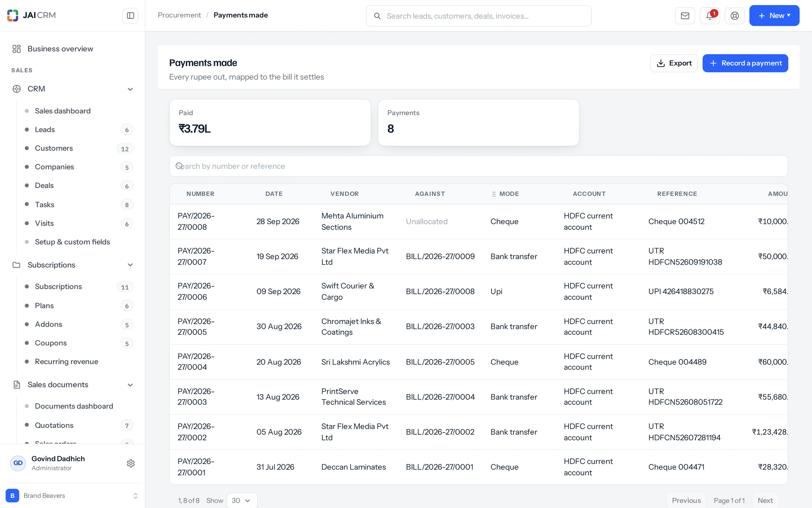
Task: Click the Paid ₹3.79L summary card
Action: tap(270, 122)
